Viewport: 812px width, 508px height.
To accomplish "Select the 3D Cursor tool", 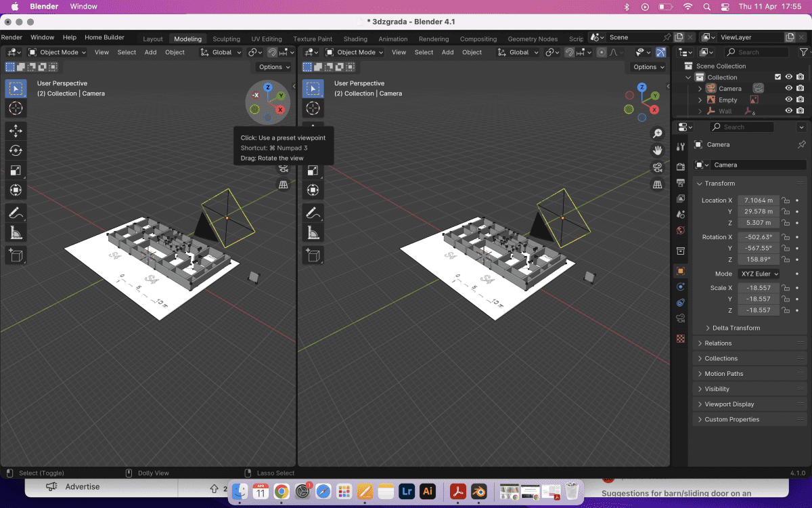I will pos(16,108).
